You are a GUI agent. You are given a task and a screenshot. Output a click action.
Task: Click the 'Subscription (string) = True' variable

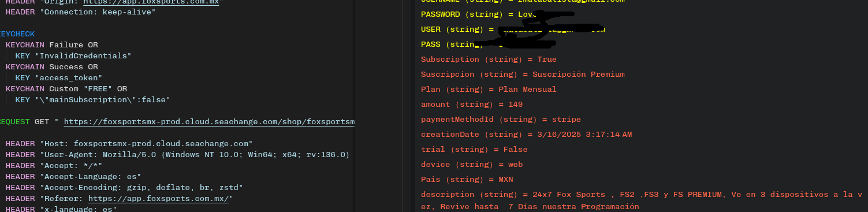click(489, 59)
